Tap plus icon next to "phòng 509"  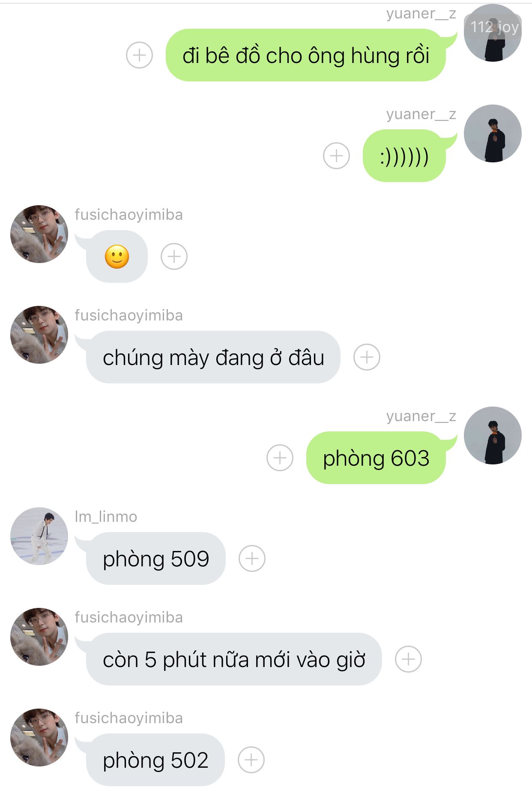pos(252,559)
